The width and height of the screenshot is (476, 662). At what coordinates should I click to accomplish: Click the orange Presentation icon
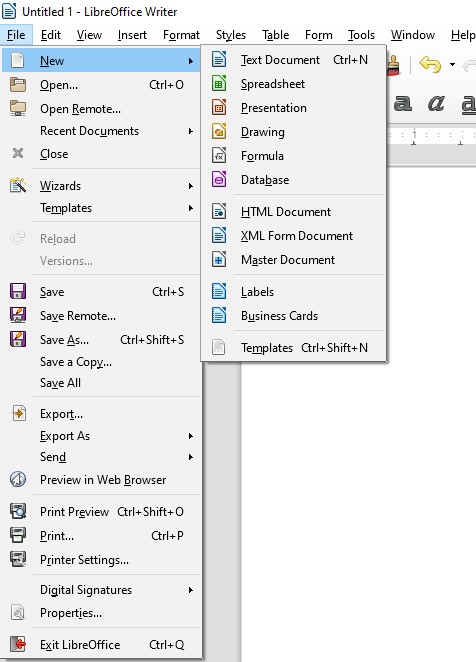click(x=219, y=108)
